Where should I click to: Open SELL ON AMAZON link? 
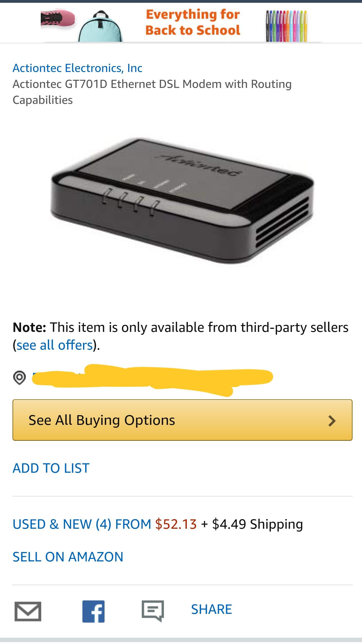point(68,557)
